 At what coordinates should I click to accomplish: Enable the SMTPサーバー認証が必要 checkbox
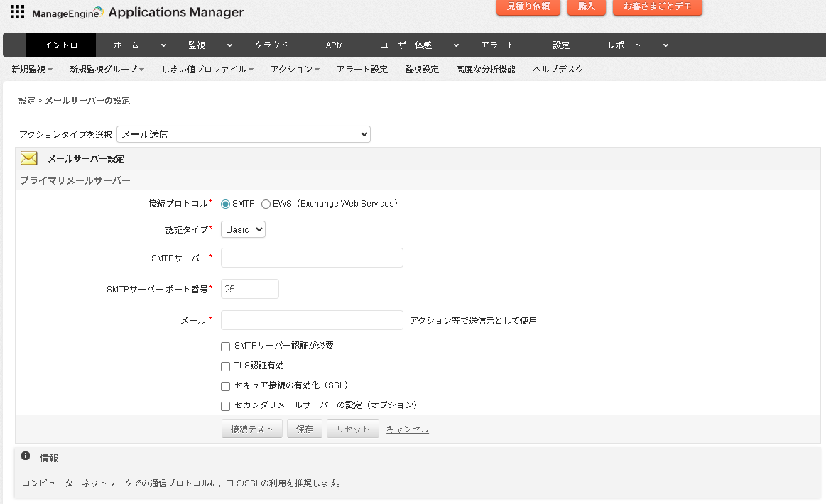tap(225, 346)
